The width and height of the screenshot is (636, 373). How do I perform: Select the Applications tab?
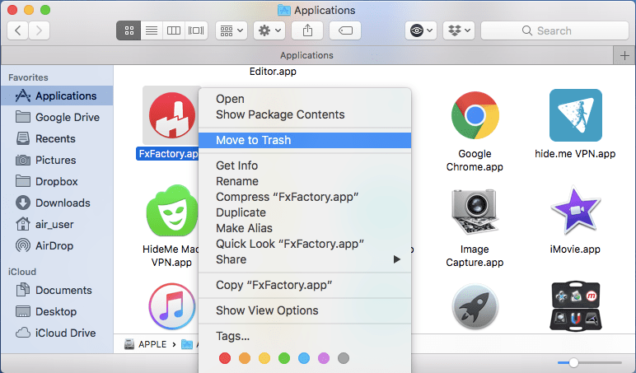pos(307,55)
